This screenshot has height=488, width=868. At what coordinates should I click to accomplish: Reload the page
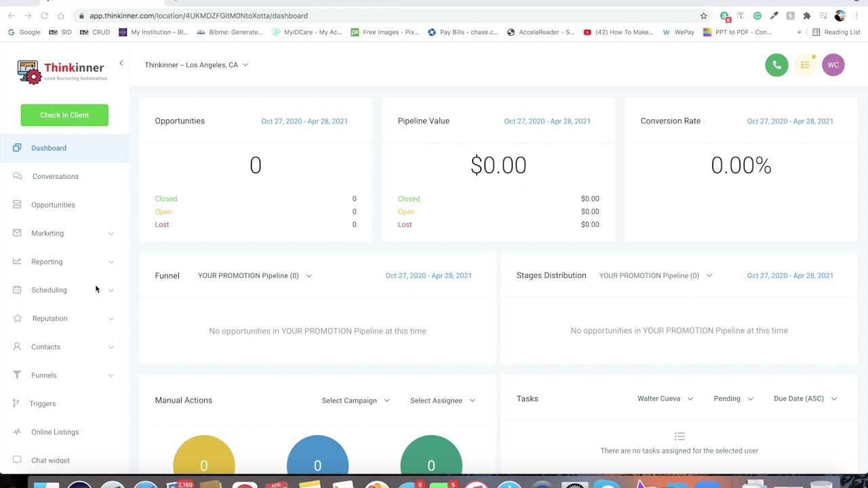[x=44, y=16]
